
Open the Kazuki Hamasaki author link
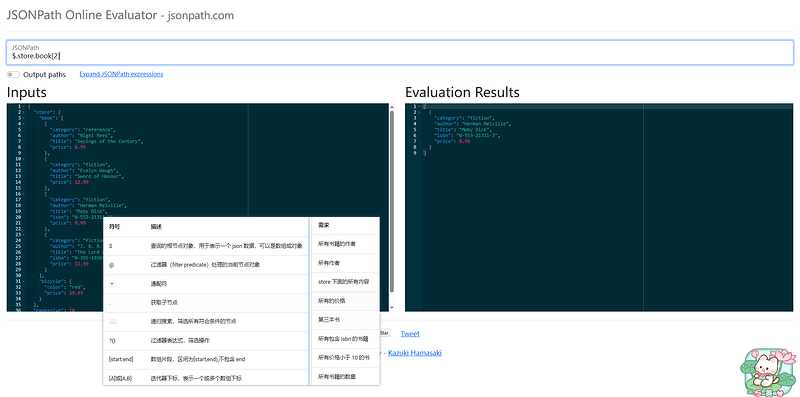[415, 353]
